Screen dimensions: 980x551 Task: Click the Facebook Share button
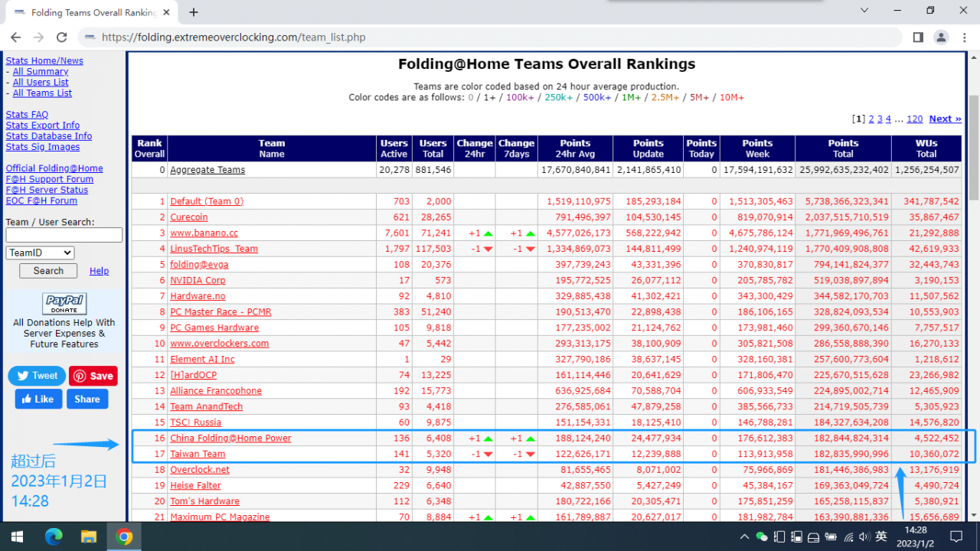coord(87,399)
